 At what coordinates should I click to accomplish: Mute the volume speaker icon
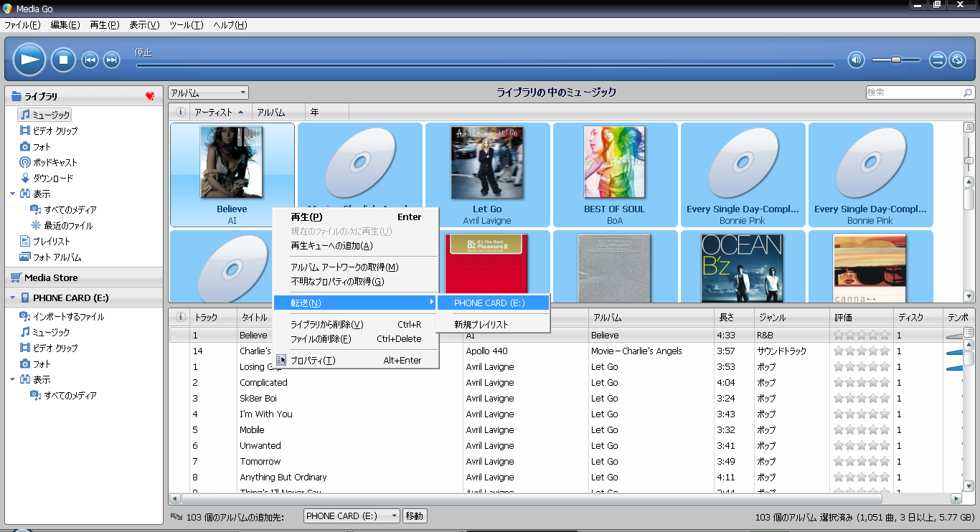[856, 60]
